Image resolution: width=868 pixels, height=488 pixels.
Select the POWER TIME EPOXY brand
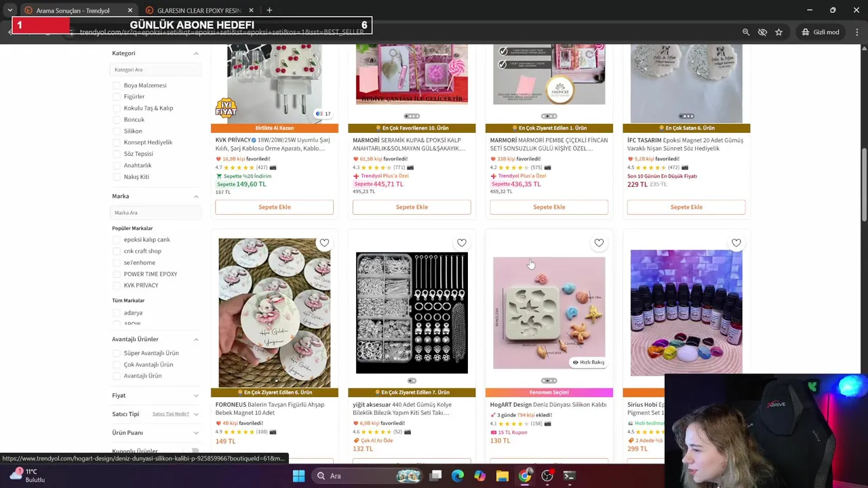coord(117,274)
